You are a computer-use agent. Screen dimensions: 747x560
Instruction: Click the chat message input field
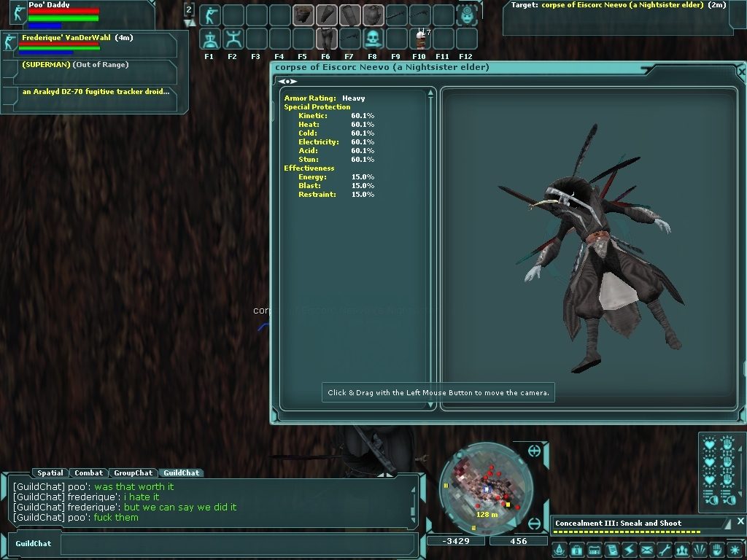(239, 544)
